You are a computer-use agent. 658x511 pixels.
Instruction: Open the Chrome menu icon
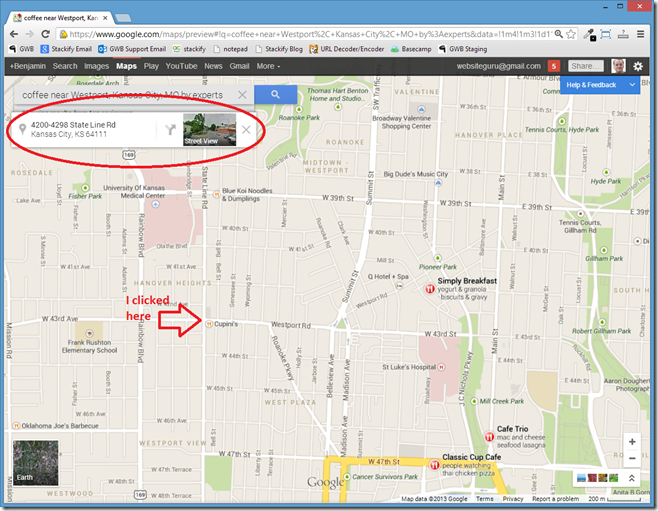(x=640, y=34)
